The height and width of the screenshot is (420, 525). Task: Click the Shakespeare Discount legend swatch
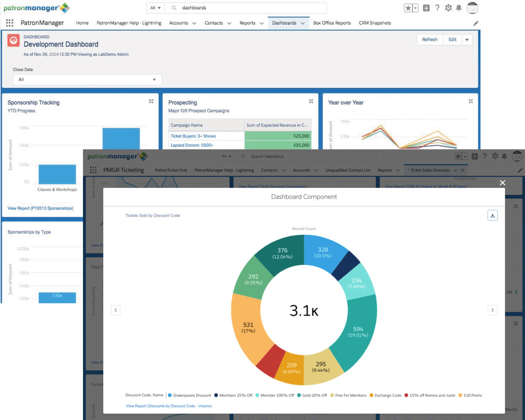coord(170,395)
